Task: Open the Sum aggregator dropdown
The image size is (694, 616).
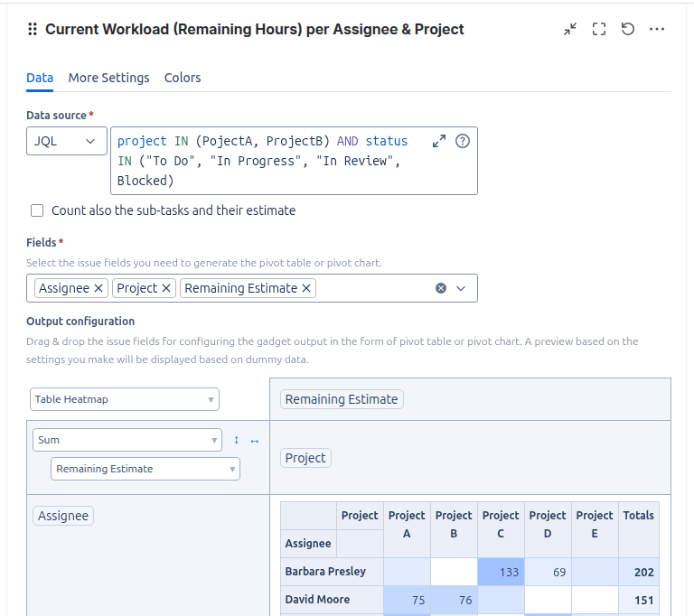Action: tap(127, 440)
